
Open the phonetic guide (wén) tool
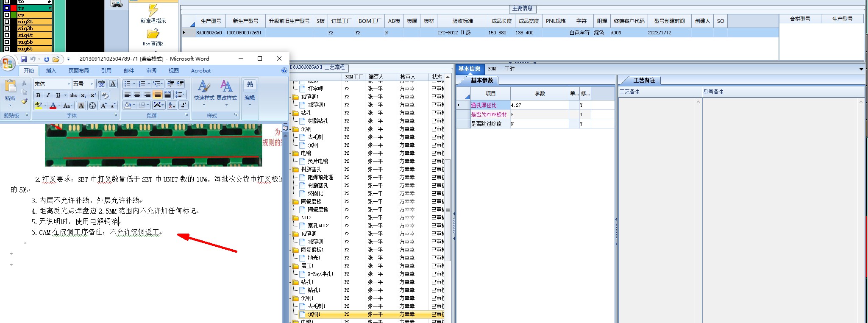101,84
